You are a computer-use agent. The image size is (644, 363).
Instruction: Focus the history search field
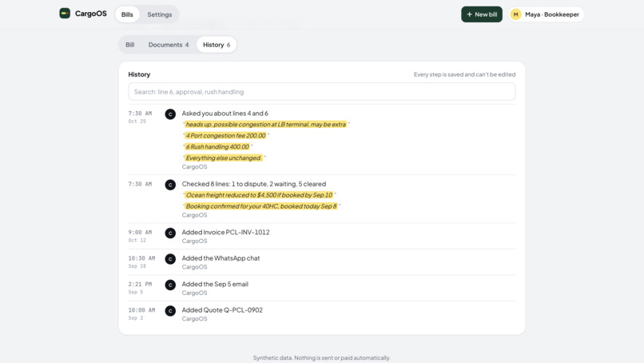321,92
